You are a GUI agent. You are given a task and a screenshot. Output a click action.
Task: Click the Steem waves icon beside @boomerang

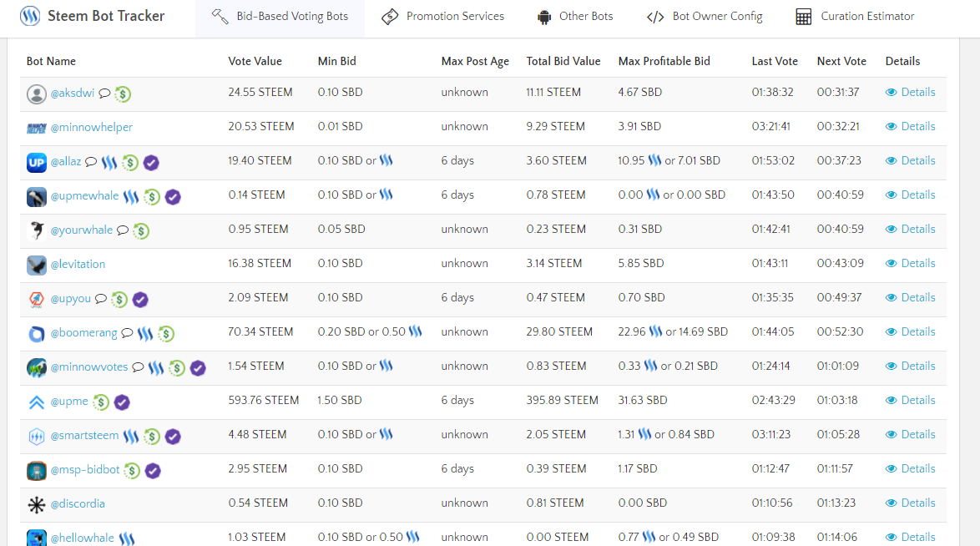145,333
